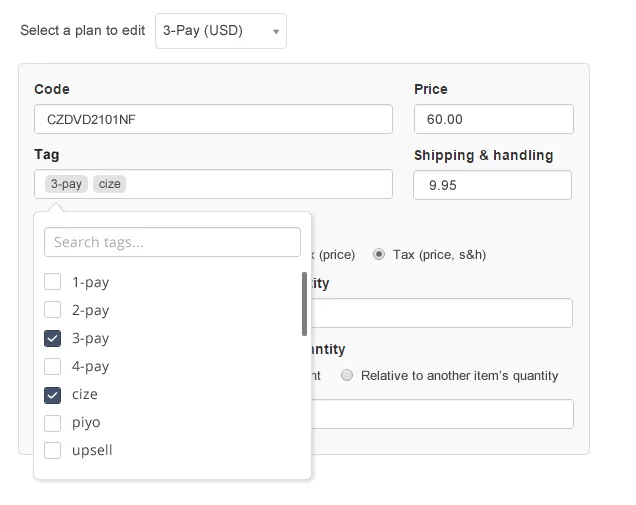Viewport: 636px width, 505px height.
Task: Toggle the upsell tag checkbox
Action: (x=53, y=450)
